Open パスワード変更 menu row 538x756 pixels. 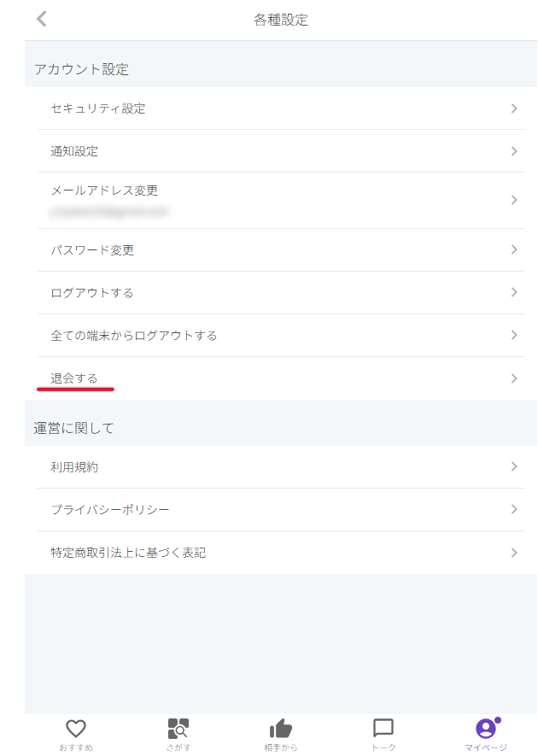pos(281,250)
